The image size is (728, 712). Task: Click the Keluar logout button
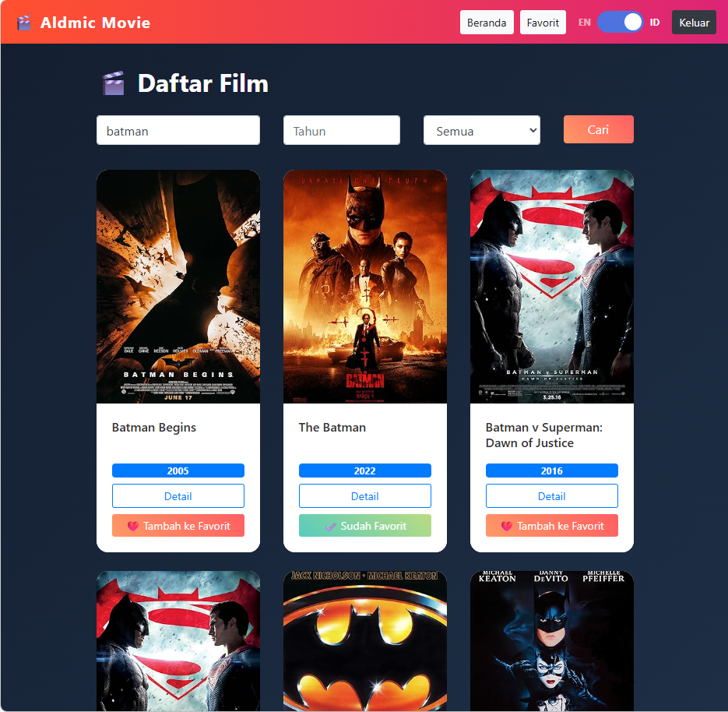pos(694,23)
